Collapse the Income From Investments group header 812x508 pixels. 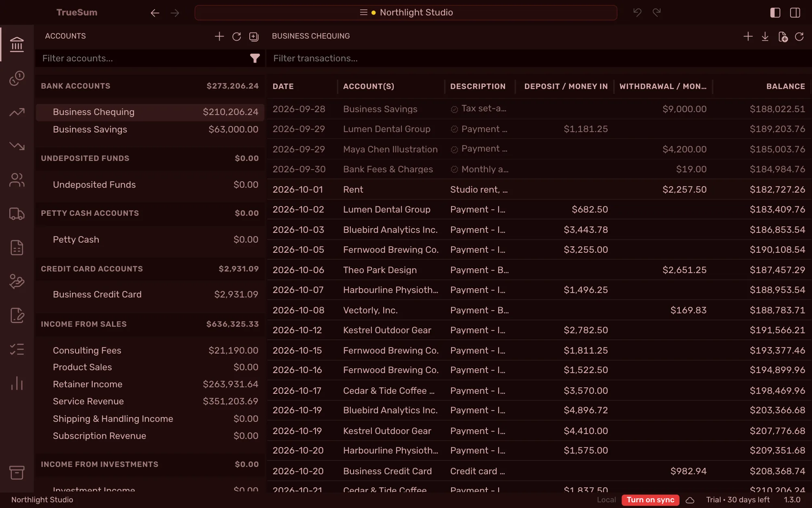(150, 465)
